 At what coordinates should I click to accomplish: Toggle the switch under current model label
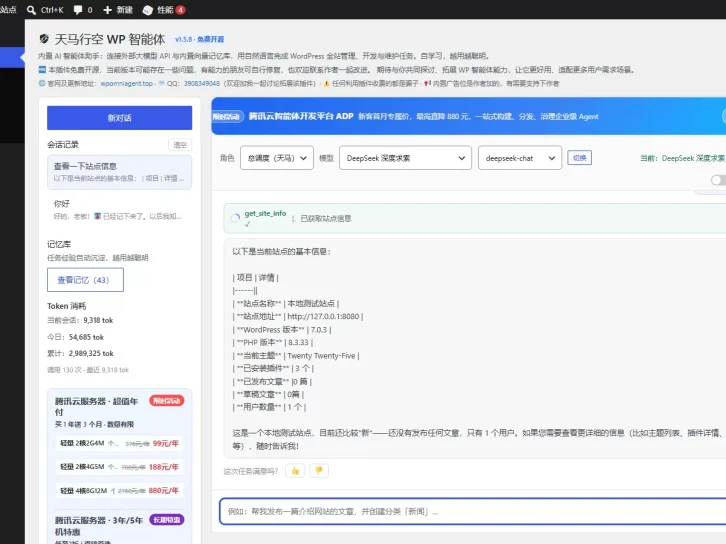point(719,180)
